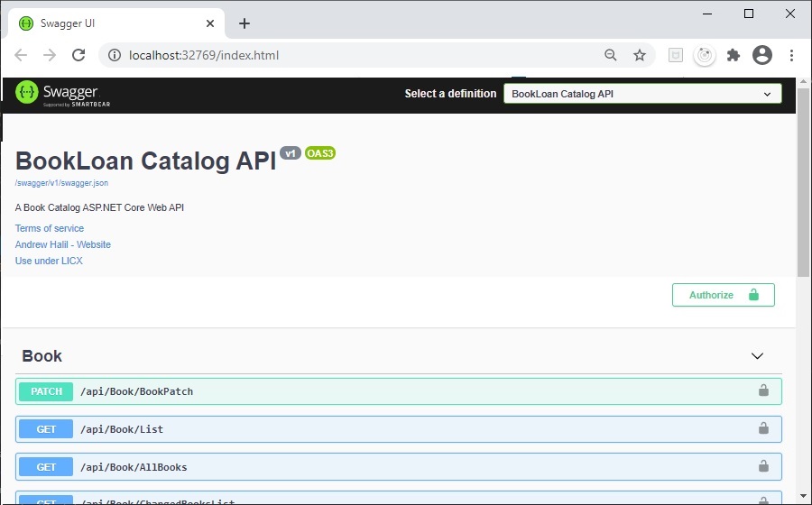Click the GET badge for /api/Book/List
Screen dimensions: 812x505
tap(46, 429)
